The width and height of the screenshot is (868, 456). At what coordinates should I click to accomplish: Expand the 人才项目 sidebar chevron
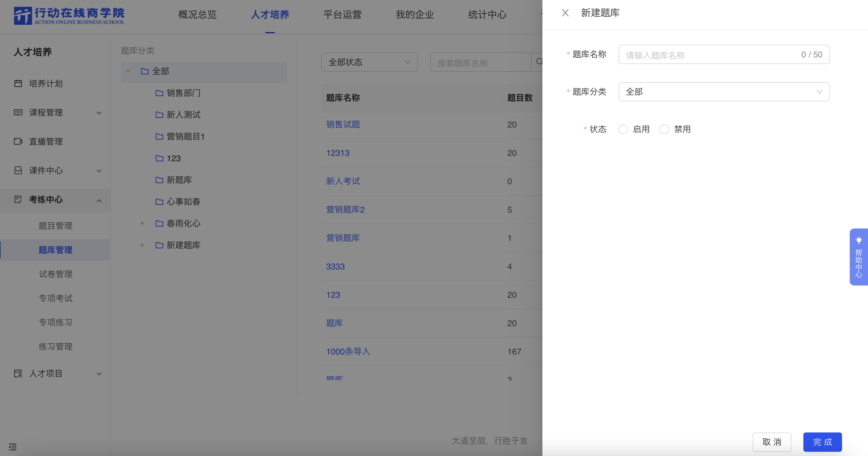[99, 374]
